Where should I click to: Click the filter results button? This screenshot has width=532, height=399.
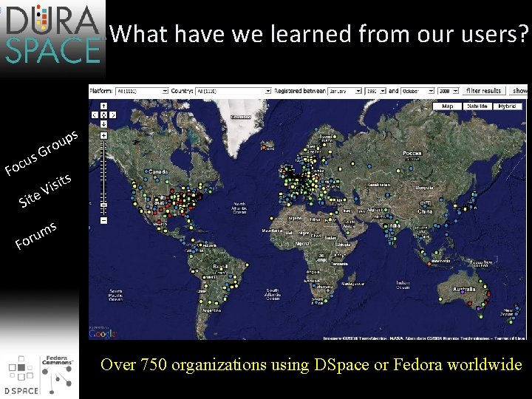tap(483, 91)
